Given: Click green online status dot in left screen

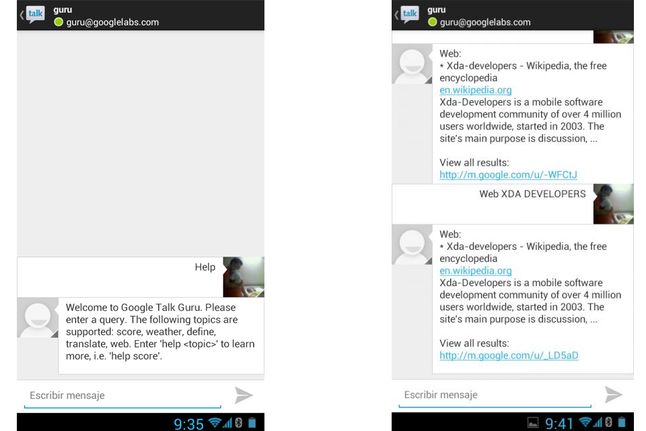Looking at the screenshot, I should click(x=59, y=22).
